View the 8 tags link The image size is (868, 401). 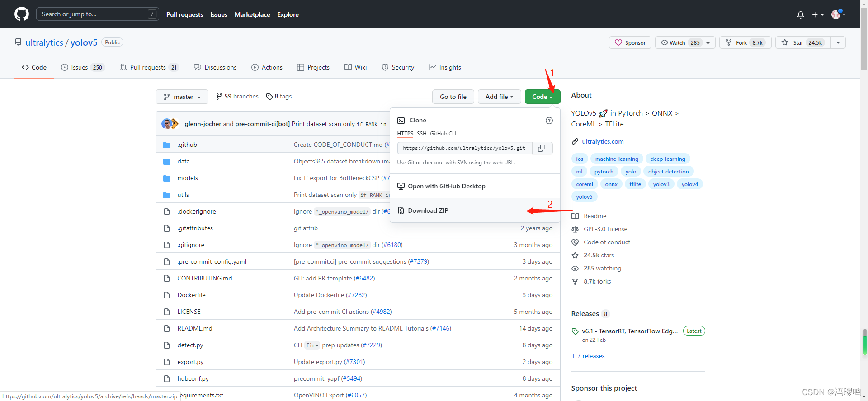pyautogui.click(x=279, y=96)
